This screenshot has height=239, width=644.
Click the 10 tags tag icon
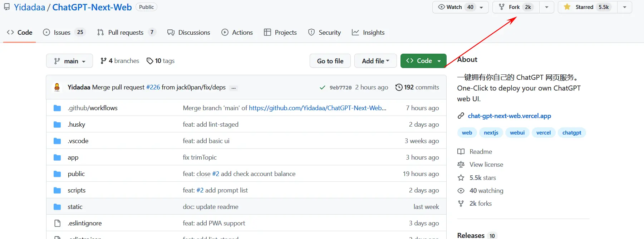point(150,61)
